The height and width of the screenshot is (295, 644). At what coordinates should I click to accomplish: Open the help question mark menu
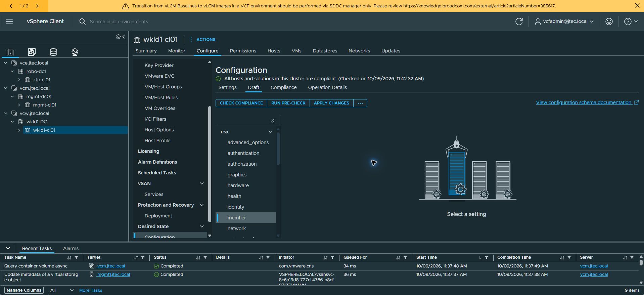tap(631, 22)
